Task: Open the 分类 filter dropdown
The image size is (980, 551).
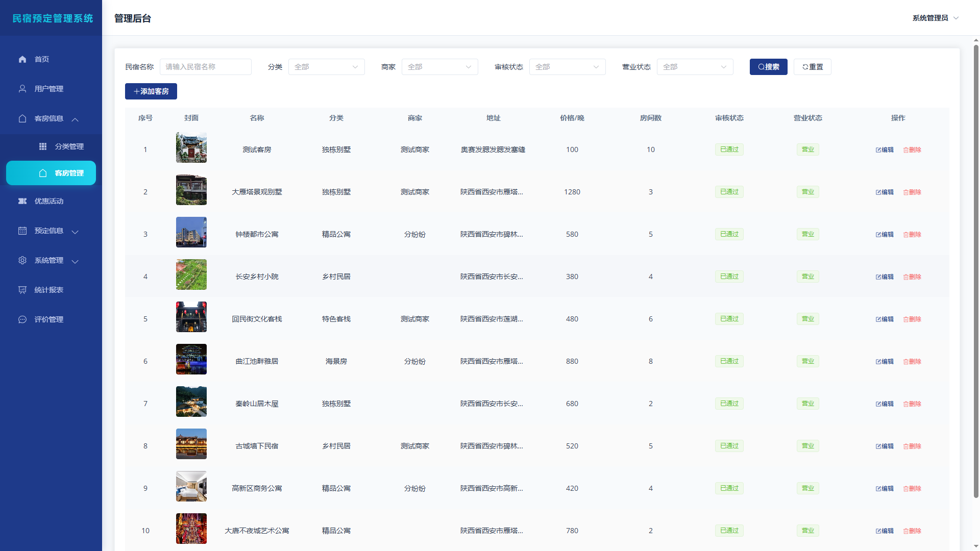Action: click(x=327, y=67)
